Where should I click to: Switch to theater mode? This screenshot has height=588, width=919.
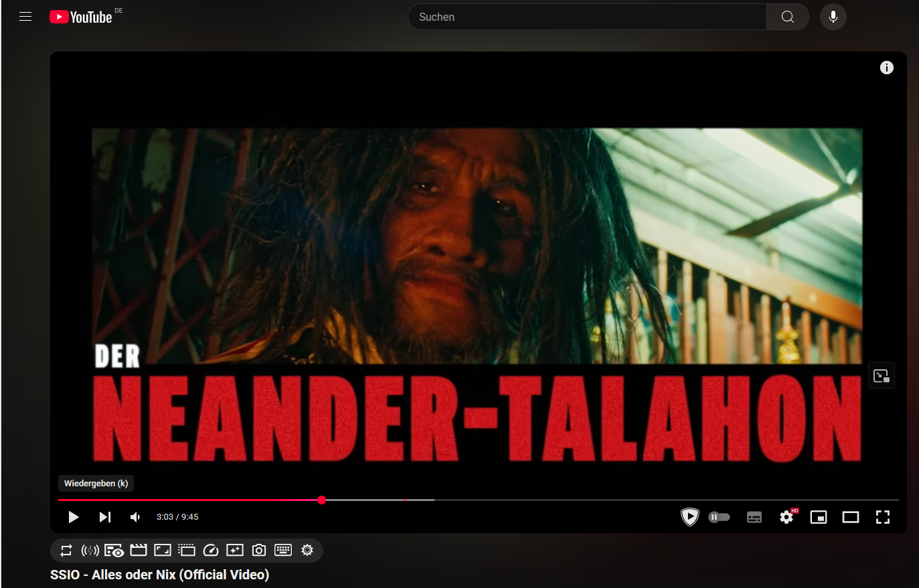coord(851,517)
